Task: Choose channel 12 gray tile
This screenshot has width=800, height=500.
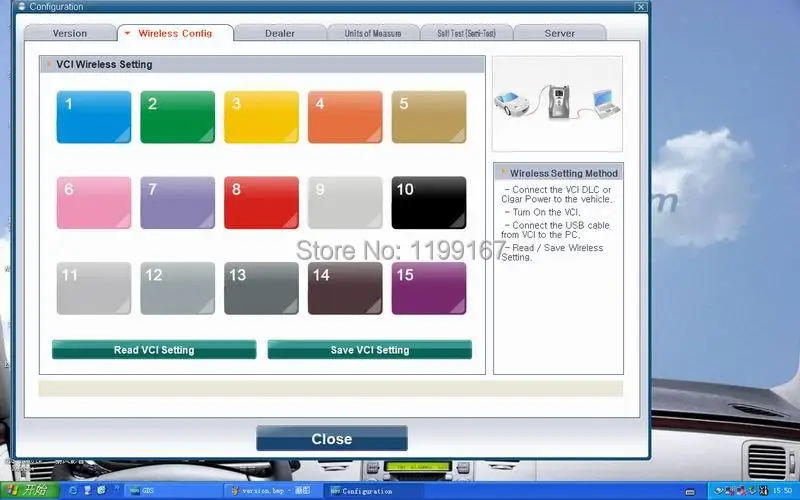Action: (178, 288)
